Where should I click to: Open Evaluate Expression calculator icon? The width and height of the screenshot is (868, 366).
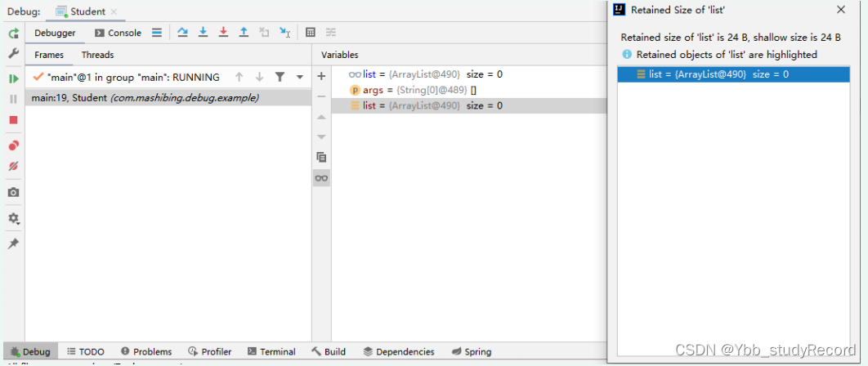coord(311,33)
